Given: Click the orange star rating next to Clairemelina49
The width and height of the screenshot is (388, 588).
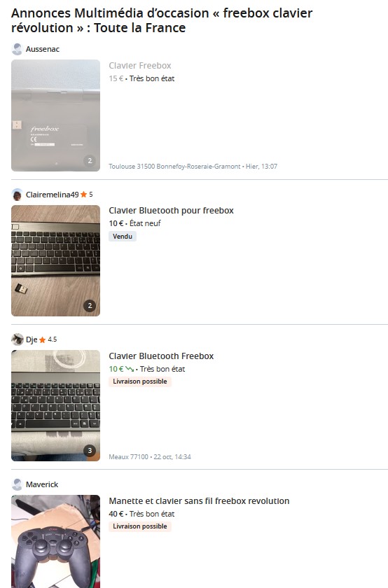Looking at the screenshot, I should coord(83,195).
